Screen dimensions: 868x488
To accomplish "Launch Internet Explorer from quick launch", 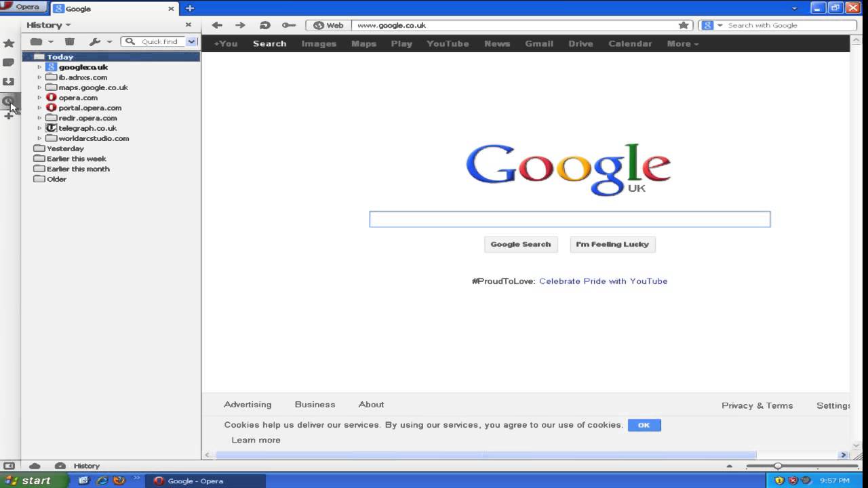I will [x=102, y=481].
